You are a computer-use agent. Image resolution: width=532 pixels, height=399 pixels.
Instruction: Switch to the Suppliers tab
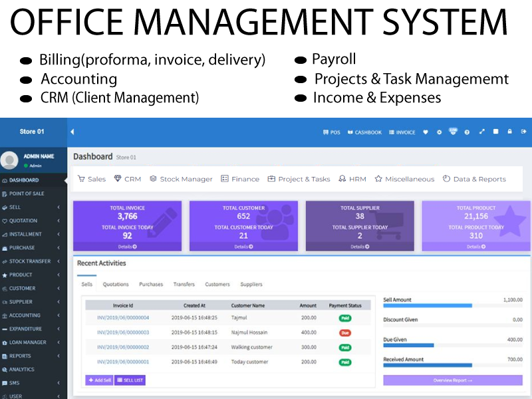251,284
